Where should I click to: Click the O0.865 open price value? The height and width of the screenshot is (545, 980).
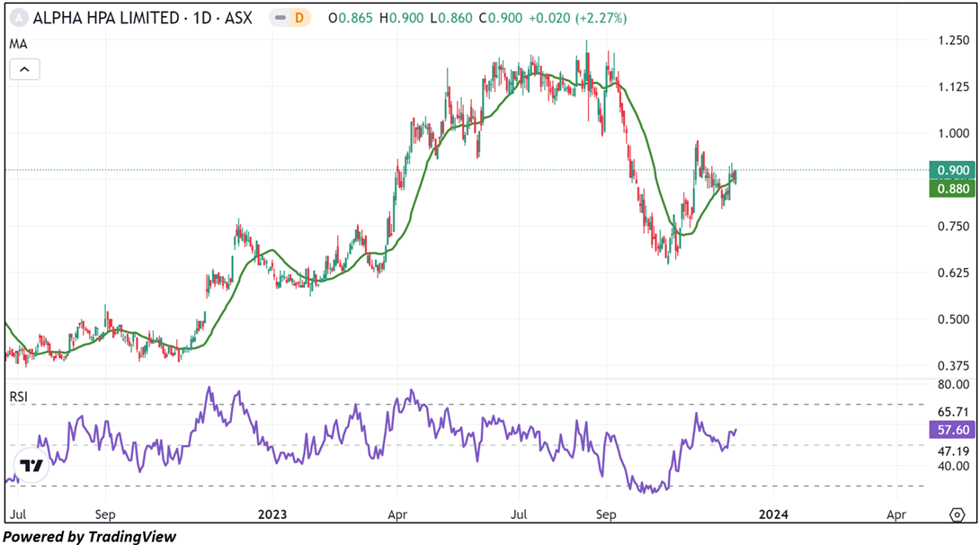tap(350, 18)
